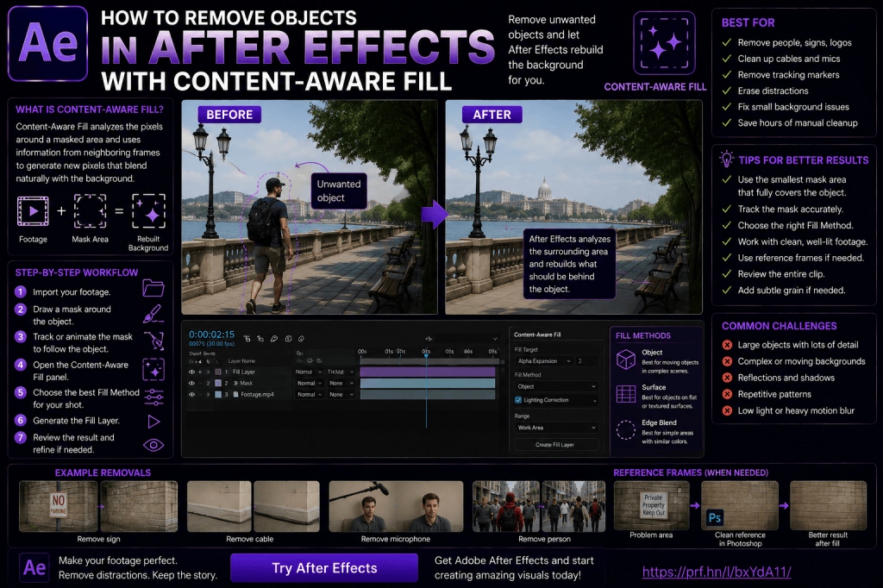Click the Fill Layer color label swatch
883x588 pixels.
coord(218,372)
